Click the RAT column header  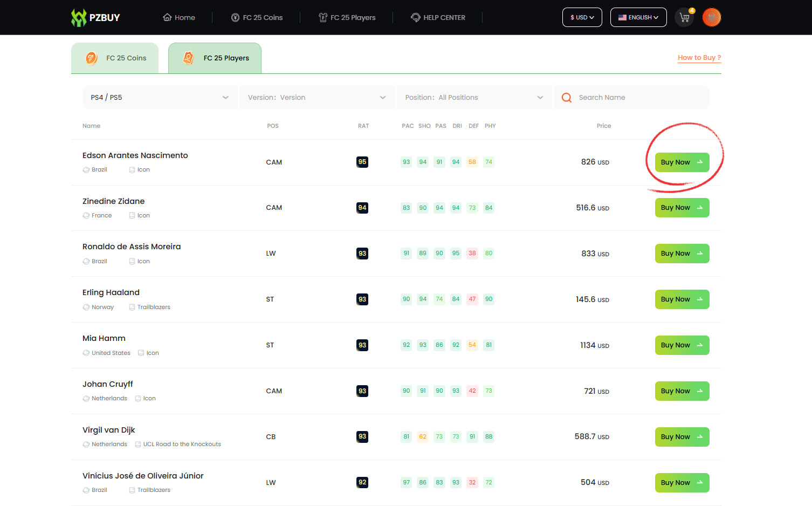[363, 126]
